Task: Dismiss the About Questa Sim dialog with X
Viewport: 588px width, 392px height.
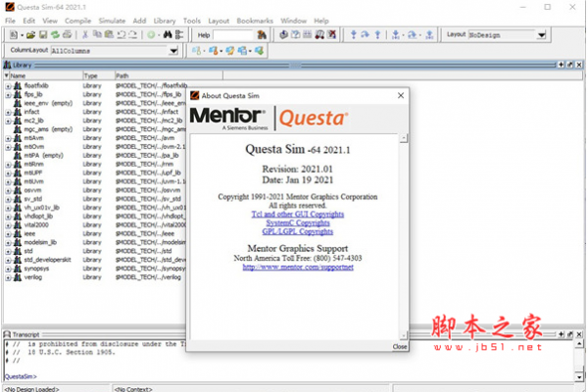Action: [401, 96]
